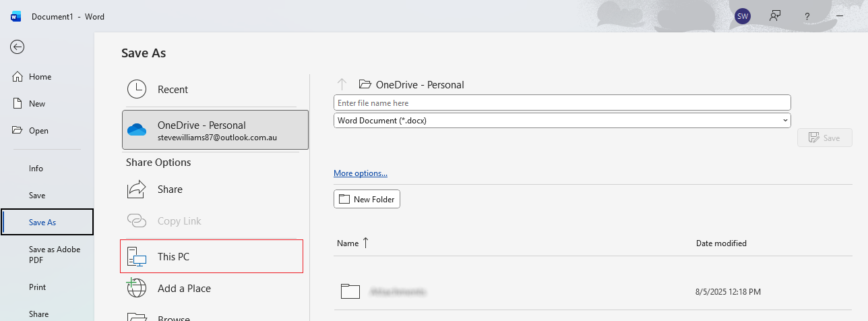Open the Recent locations list
This screenshot has width=868, height=321.
pos(173,90)
